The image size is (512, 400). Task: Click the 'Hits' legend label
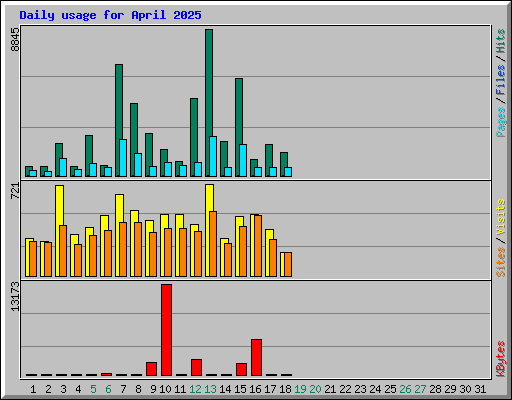click(501, 41)
